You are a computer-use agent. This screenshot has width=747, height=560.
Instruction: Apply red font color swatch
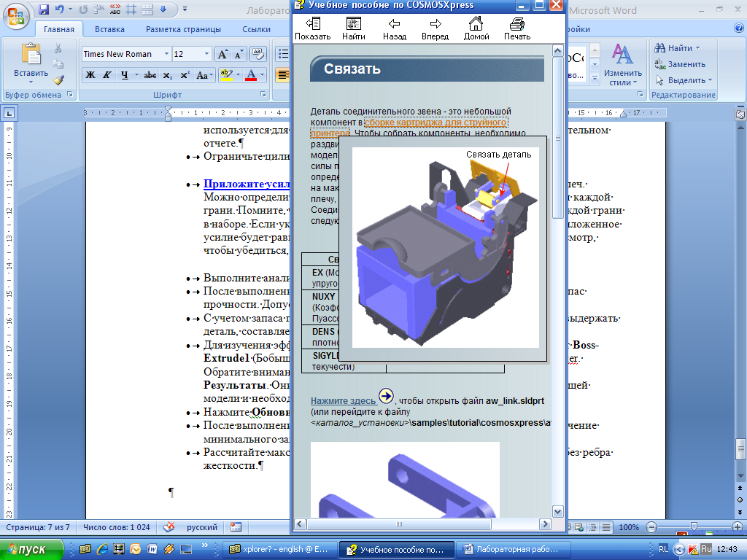point(251,75)
